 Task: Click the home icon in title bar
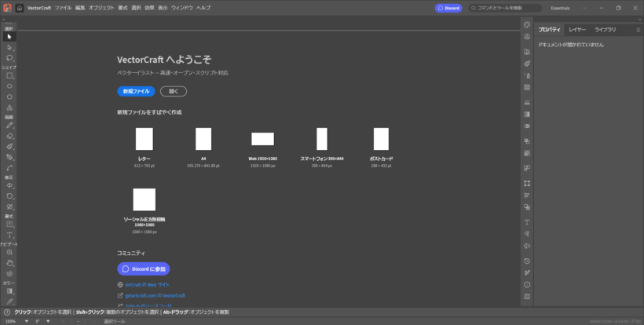click(20, 8)
